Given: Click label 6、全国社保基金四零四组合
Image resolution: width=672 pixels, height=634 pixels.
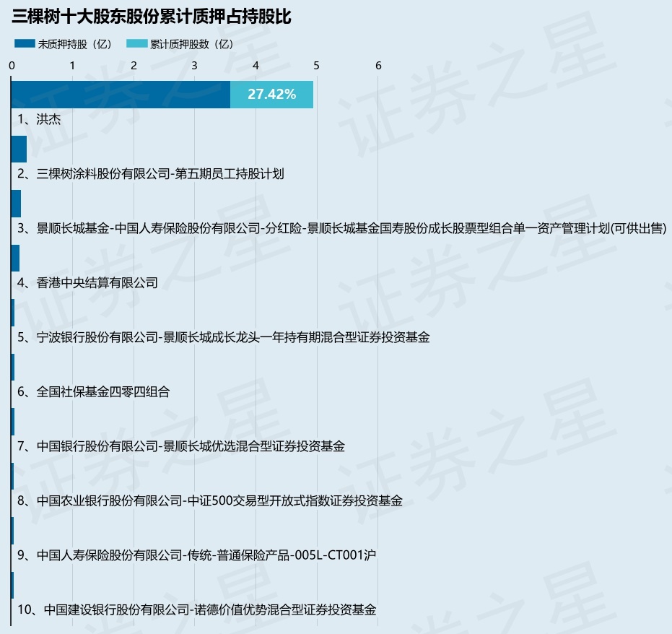Looking at the screenshot, I should tap(93, 392).
